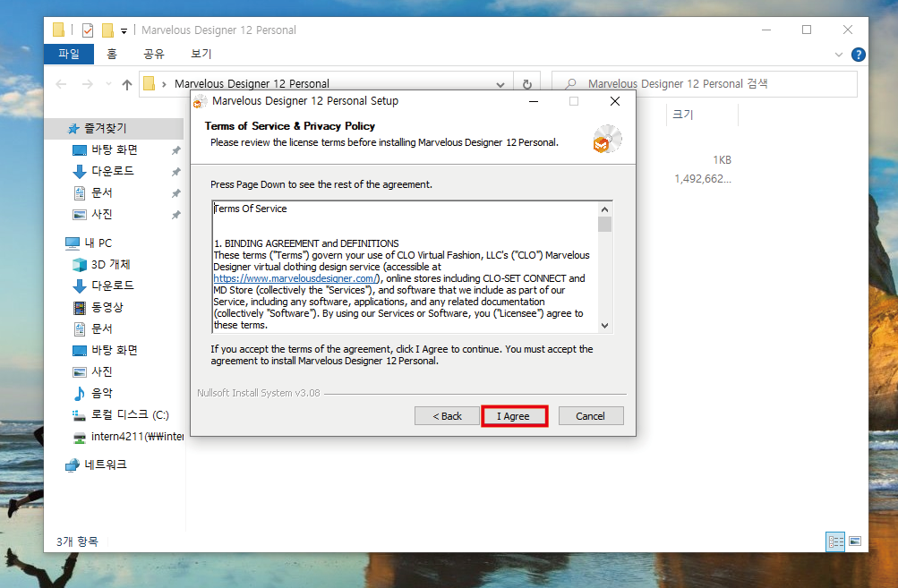Image resolution: width=898 pixels, height=588 pixels.
Task: Switch Explorer to details view icon
Action: 835,541
